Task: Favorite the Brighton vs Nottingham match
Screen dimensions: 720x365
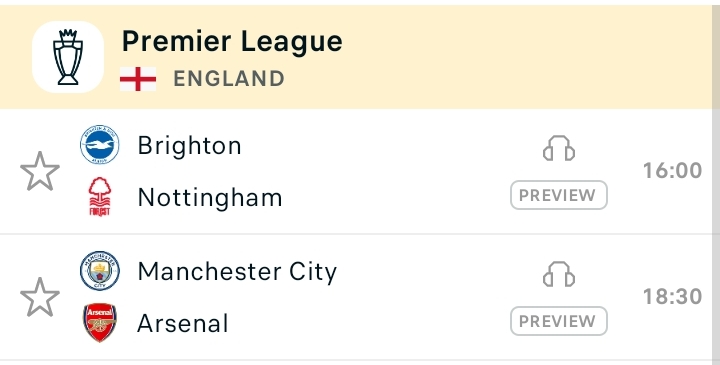Action: click(40, 171)
